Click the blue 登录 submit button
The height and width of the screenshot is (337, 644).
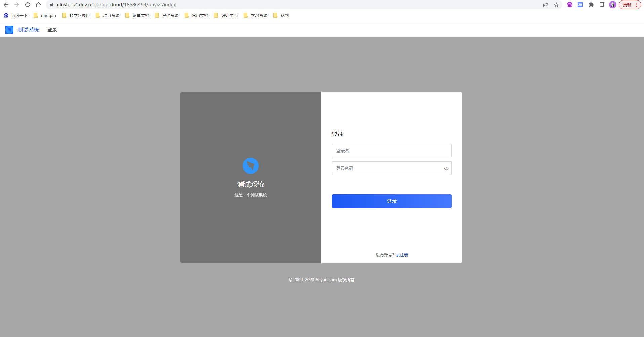click(392, 201)
